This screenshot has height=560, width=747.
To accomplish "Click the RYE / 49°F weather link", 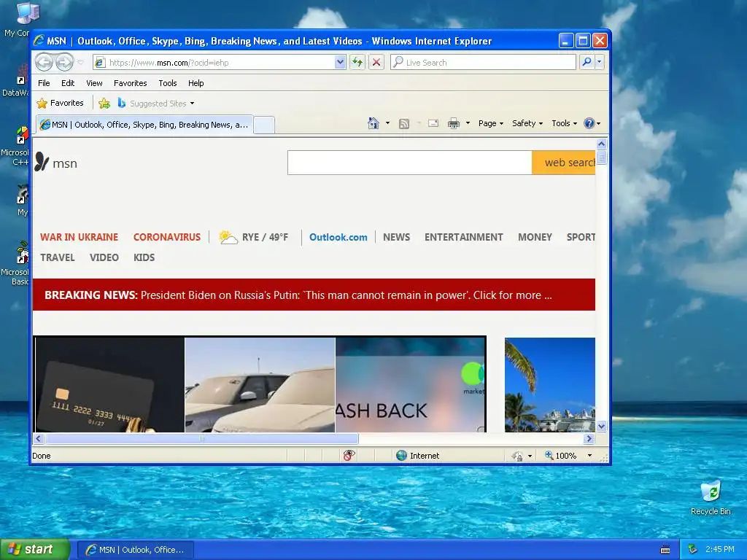I will [x=265, y=237].
